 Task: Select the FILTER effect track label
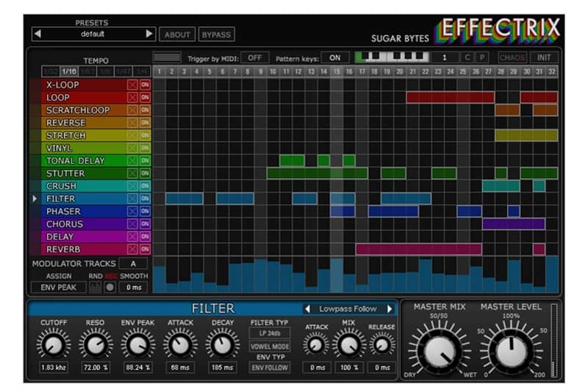[x=61, y=199]
